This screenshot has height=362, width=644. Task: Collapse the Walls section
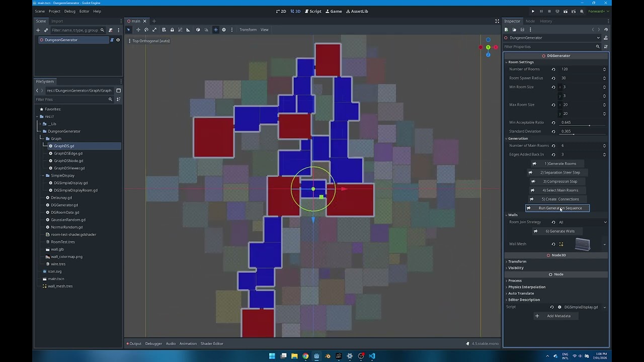513,215
